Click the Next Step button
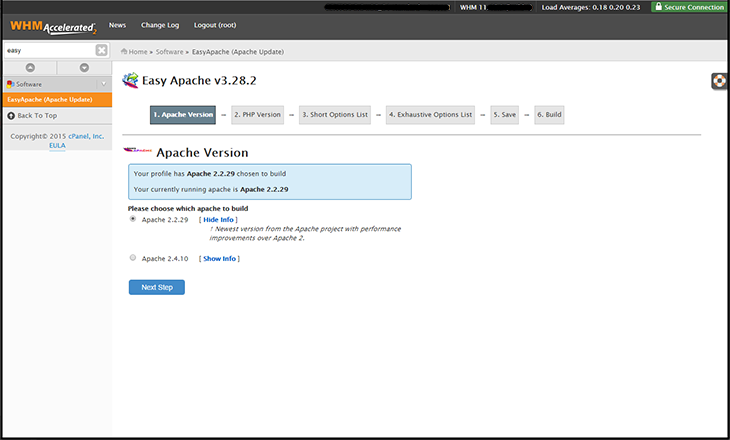This screenshot has height=440, width=730. pos(157,287)
